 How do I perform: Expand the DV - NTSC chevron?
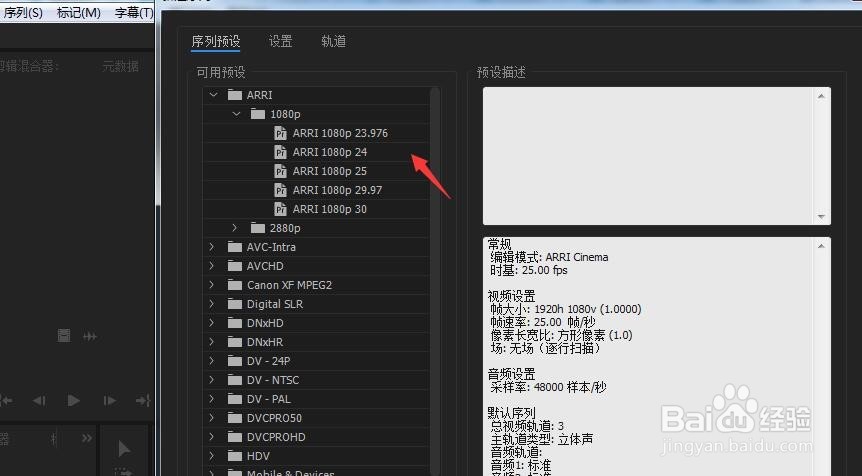coord(212,380)
